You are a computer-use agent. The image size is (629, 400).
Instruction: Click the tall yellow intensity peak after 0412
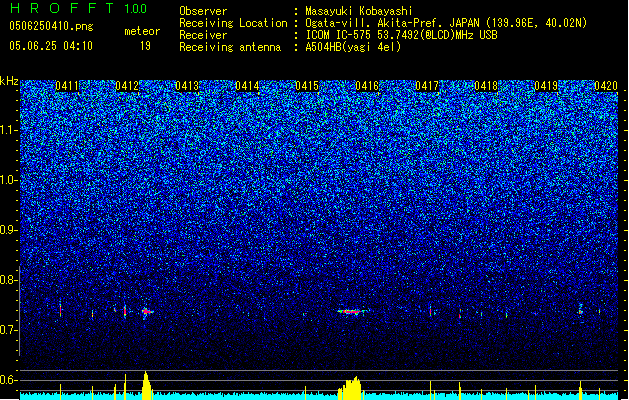147,386
